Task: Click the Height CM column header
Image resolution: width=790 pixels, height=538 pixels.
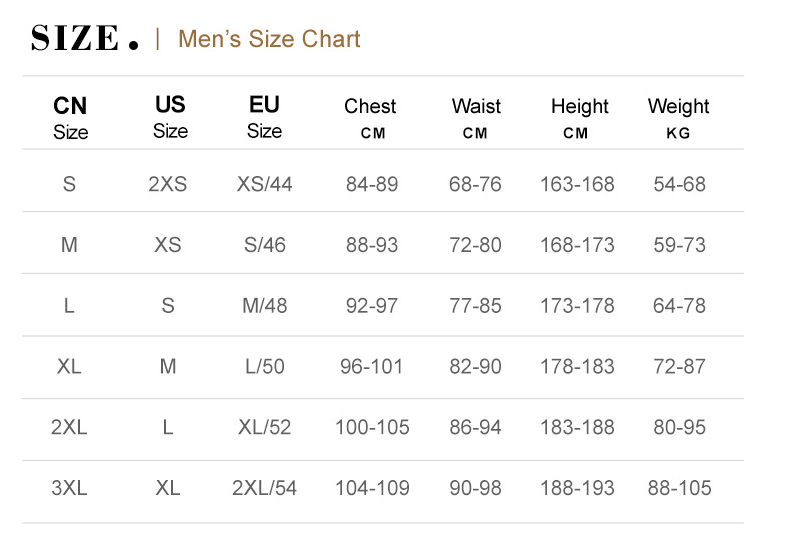Action: click(x=579, y=118)
